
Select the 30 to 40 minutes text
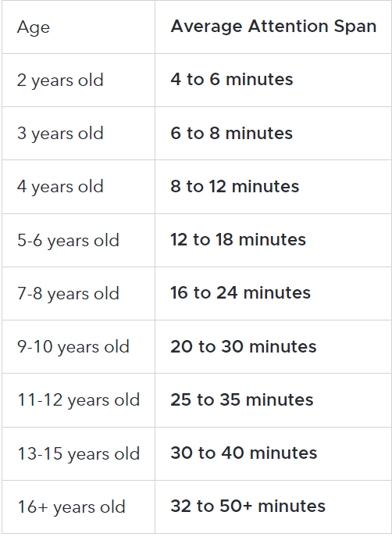pos(244,453)
